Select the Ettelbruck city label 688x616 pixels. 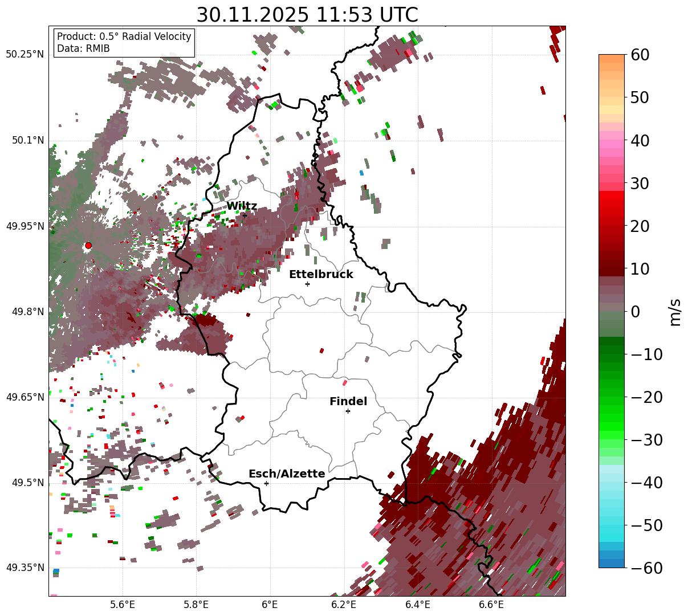click(x=321, y=275)
